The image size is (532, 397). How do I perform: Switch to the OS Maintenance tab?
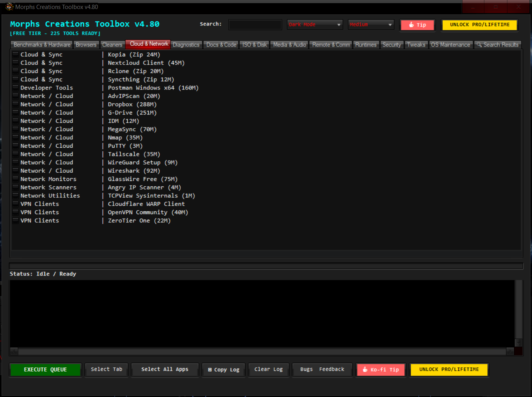point(451,45)
